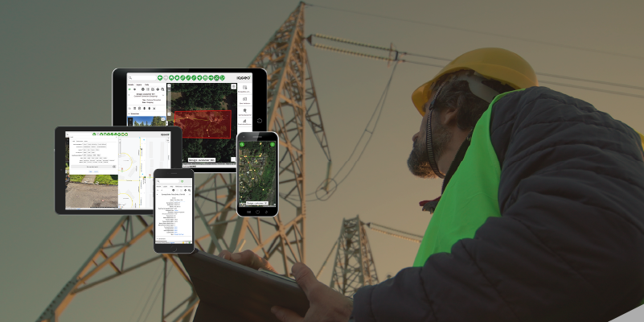The image size is (644, 322).
Task: Open the Layers tab on the top tablet
Action: click(x=139, y=85)
